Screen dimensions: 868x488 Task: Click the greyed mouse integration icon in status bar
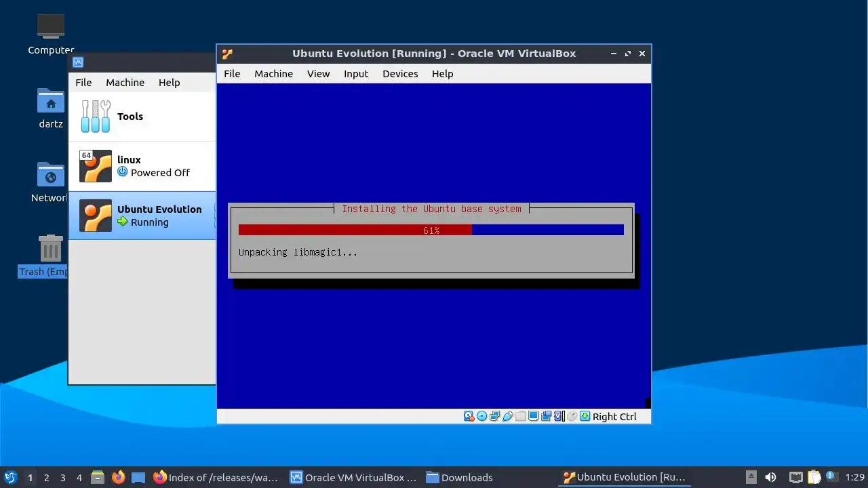point(572,416)
